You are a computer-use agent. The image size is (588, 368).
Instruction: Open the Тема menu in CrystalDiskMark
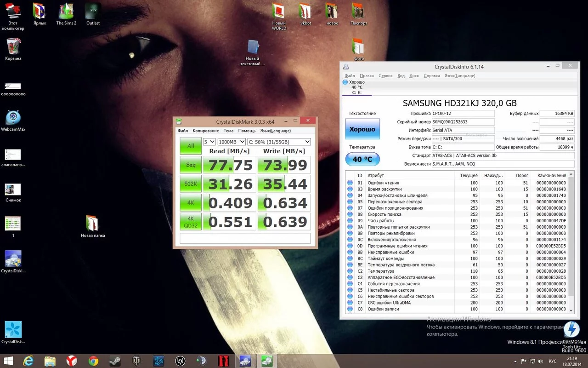coord(228,131)
